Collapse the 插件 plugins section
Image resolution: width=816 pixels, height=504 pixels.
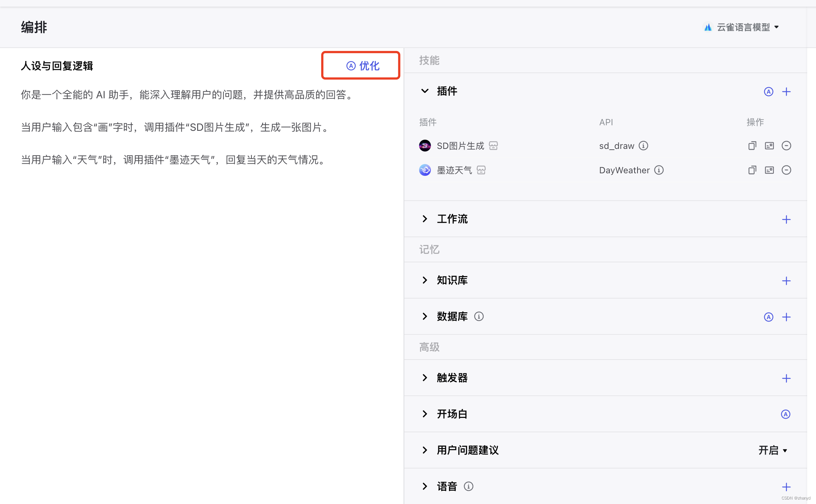pyautogui.click(x=425, y=91)
